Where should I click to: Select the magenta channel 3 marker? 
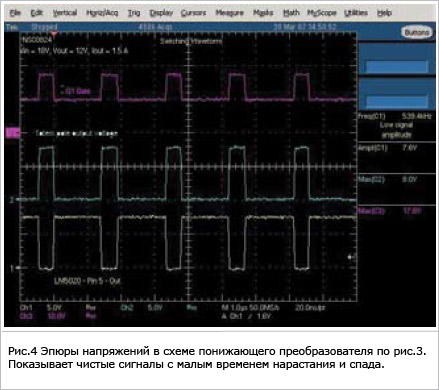pos(13,133)
